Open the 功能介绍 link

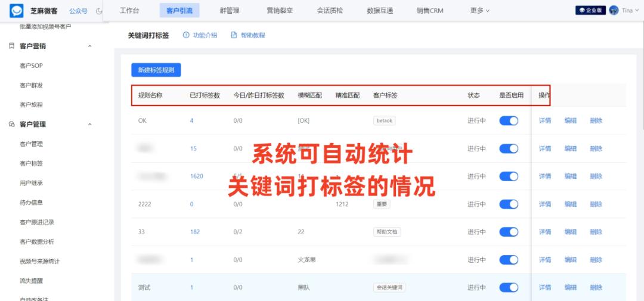pyautogui.click(x=205, y=35)
